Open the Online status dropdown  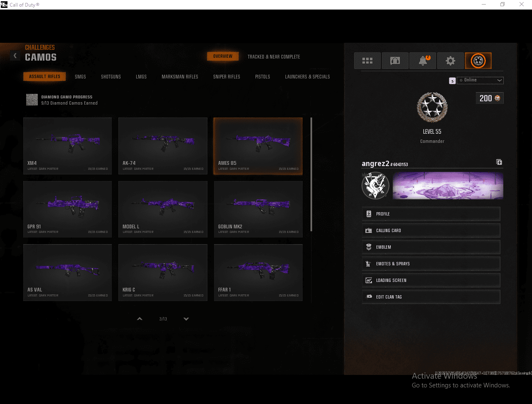coord(480,80)
